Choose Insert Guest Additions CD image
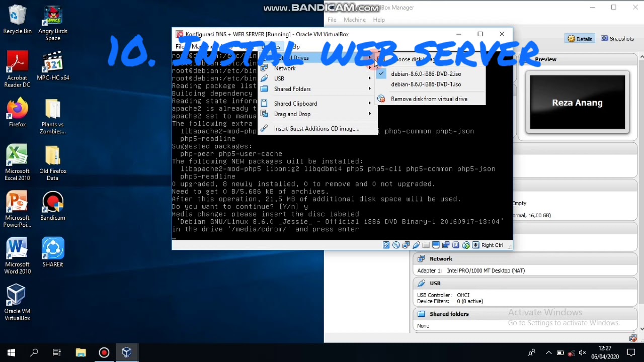Image resolution: width=644 pixels, height=362 pixels. (x=317, y=129)
